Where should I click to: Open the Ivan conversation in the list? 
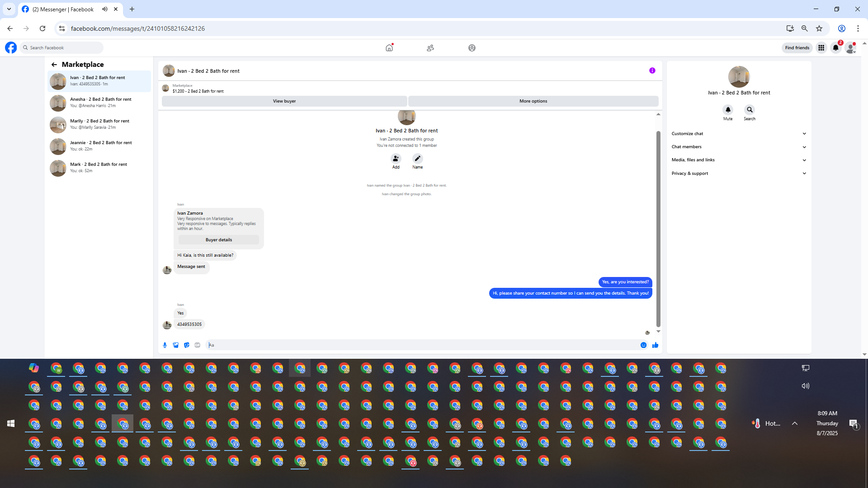(99, 81)
